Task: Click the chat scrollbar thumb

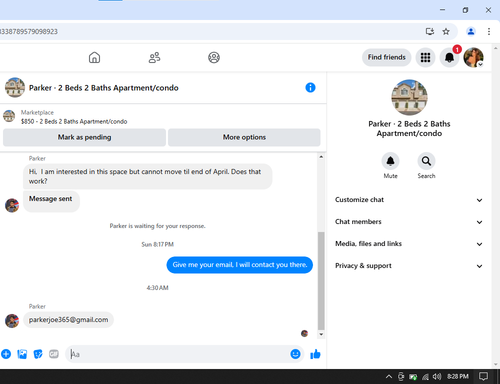Action: [x=321, y=281]
